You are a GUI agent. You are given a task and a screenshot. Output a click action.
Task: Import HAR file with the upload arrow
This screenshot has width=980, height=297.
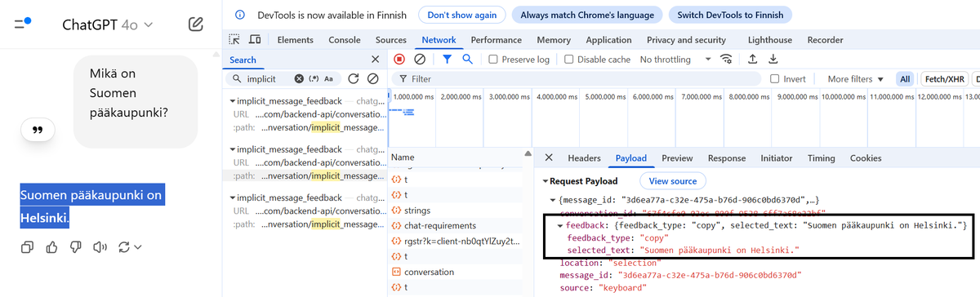[752, 59]
